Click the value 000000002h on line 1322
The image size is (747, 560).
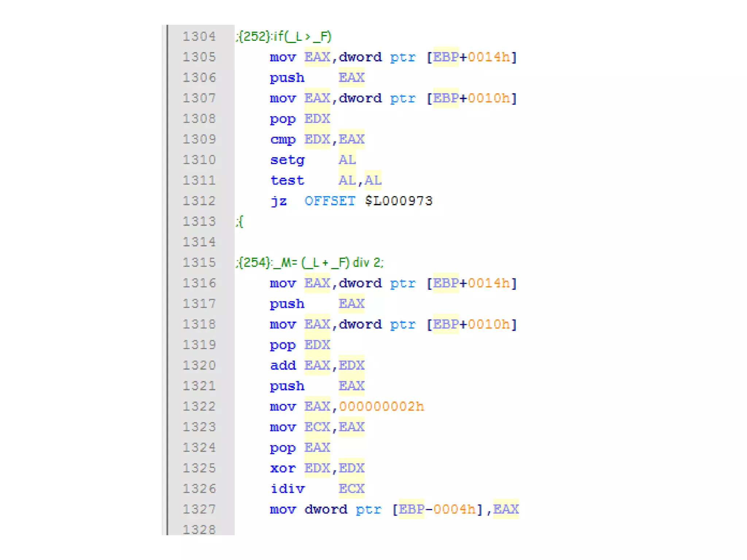pos(382,407)
